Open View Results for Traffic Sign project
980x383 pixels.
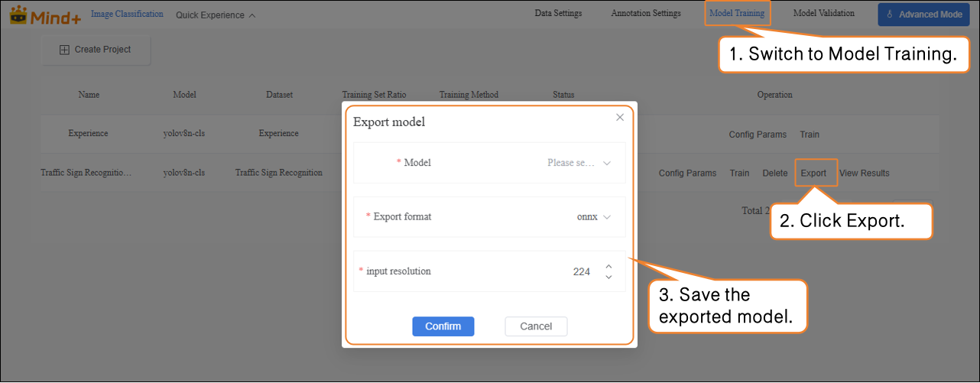(x=864, y=173)
